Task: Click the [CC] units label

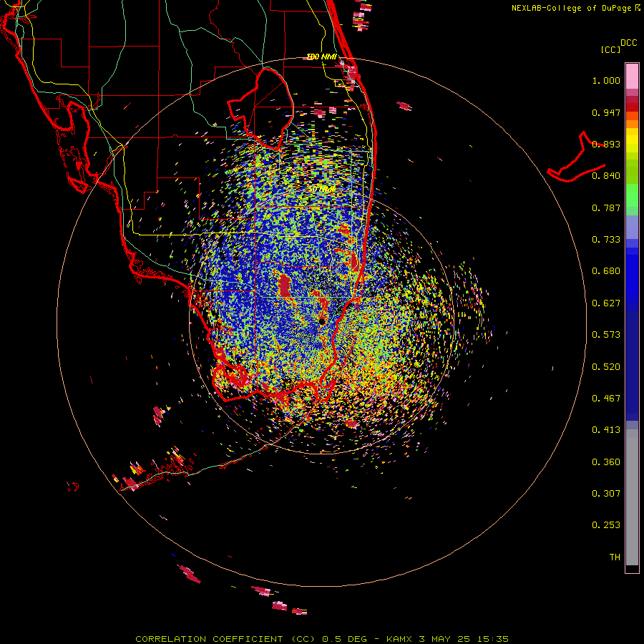Action: (611, 49)
